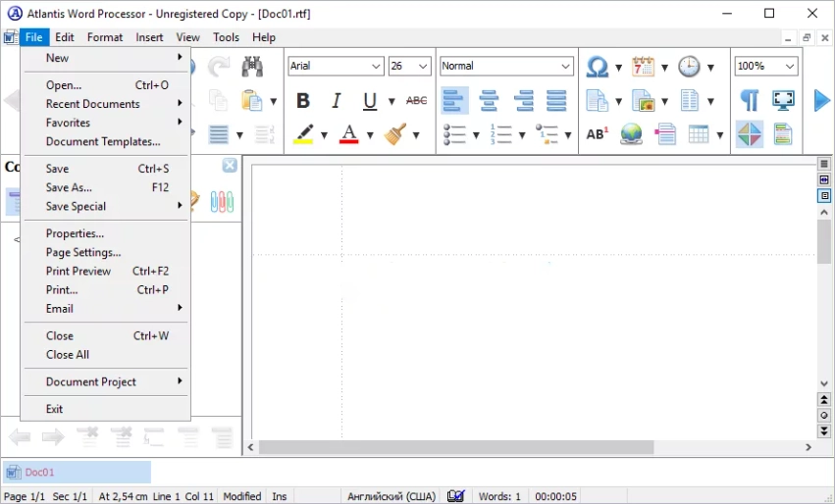Click the horizontal scrollbar thumb
Viewport: 835px width, 504px height.
tap(456, 447)
